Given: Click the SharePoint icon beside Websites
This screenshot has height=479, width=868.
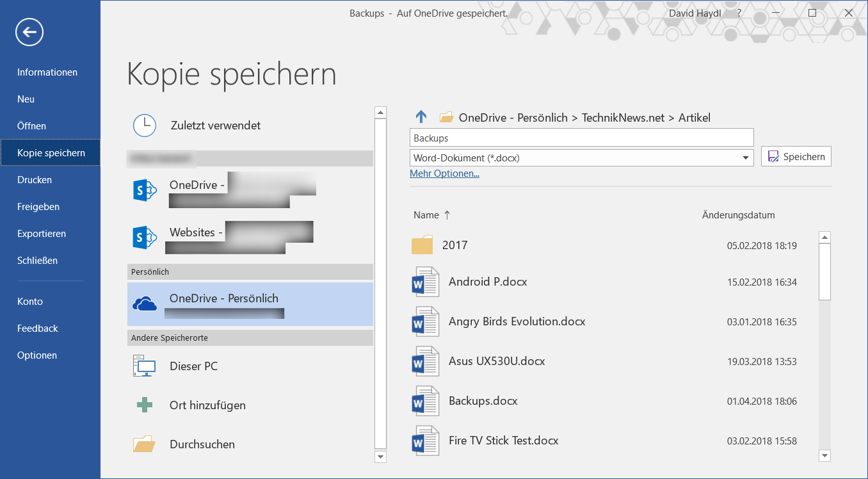Looking at the screenshot, I should (x=145, y=238).
